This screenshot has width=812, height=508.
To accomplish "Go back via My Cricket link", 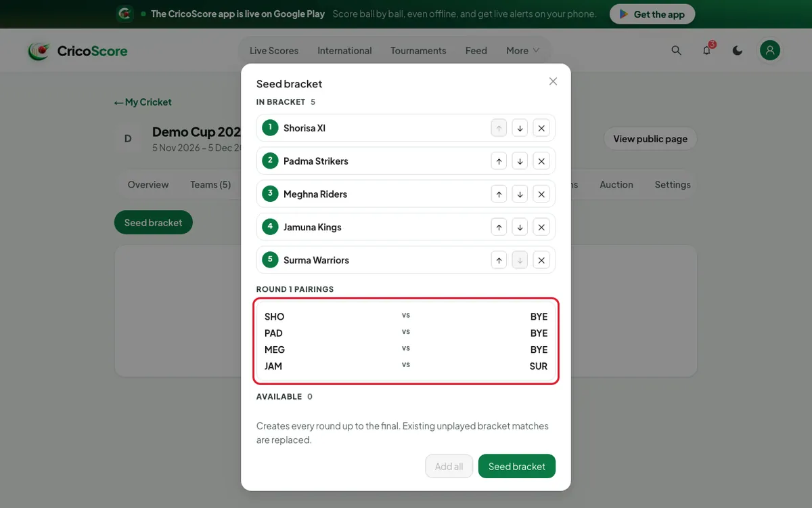I will (x=143, y=102).
